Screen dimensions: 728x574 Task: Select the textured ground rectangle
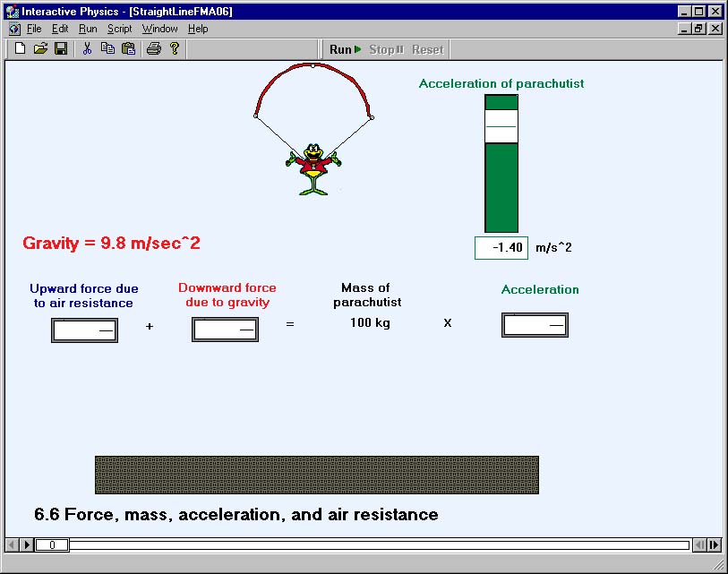coord(317,475)
